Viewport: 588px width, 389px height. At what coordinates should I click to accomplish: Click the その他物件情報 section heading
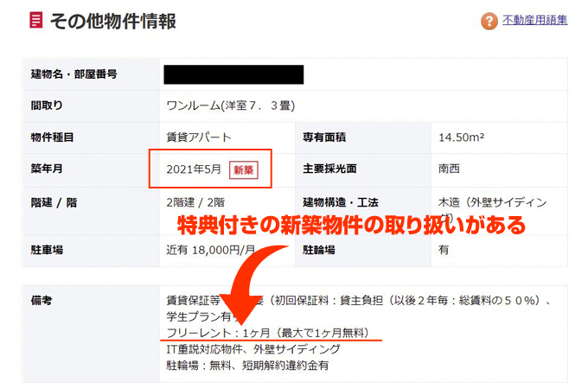click(112, 21)
